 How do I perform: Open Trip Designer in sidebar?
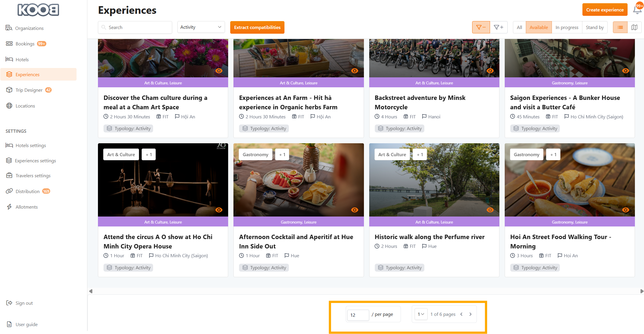29,90
